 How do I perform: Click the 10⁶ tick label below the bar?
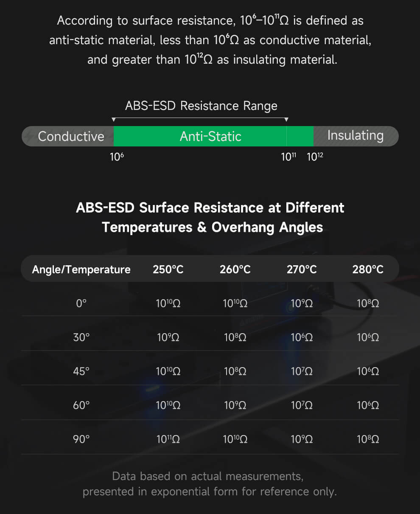coord(117,157)
